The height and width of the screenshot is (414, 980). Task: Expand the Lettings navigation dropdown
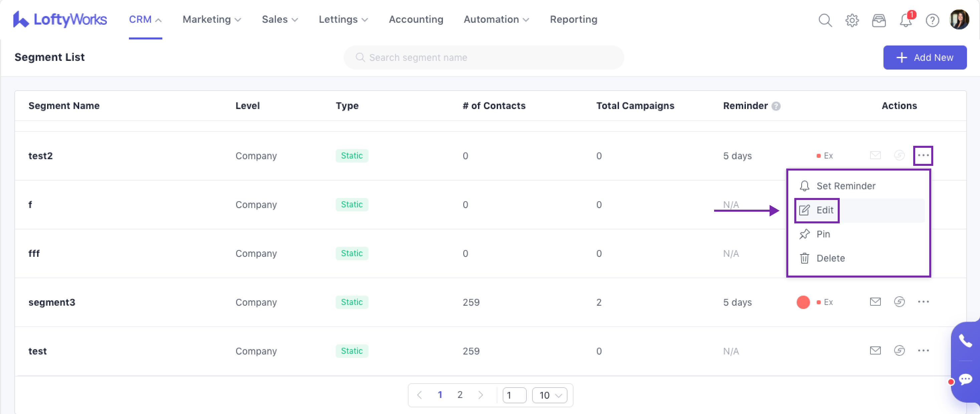pos(343,19)
